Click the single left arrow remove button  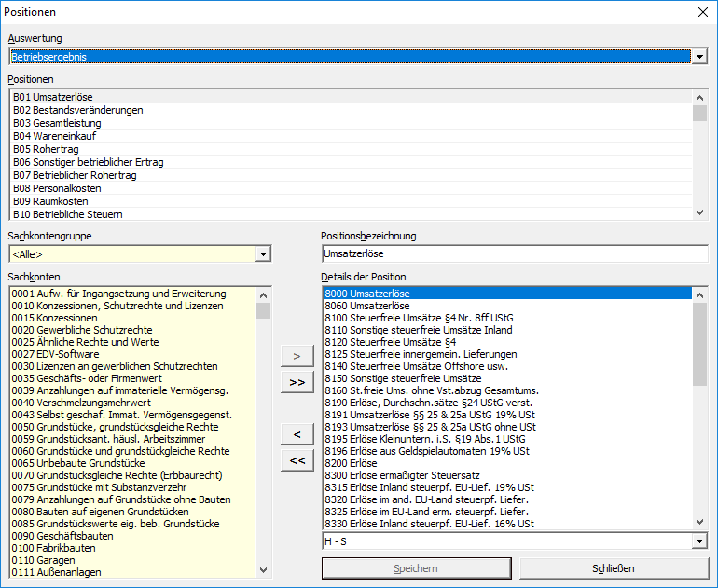297,434
